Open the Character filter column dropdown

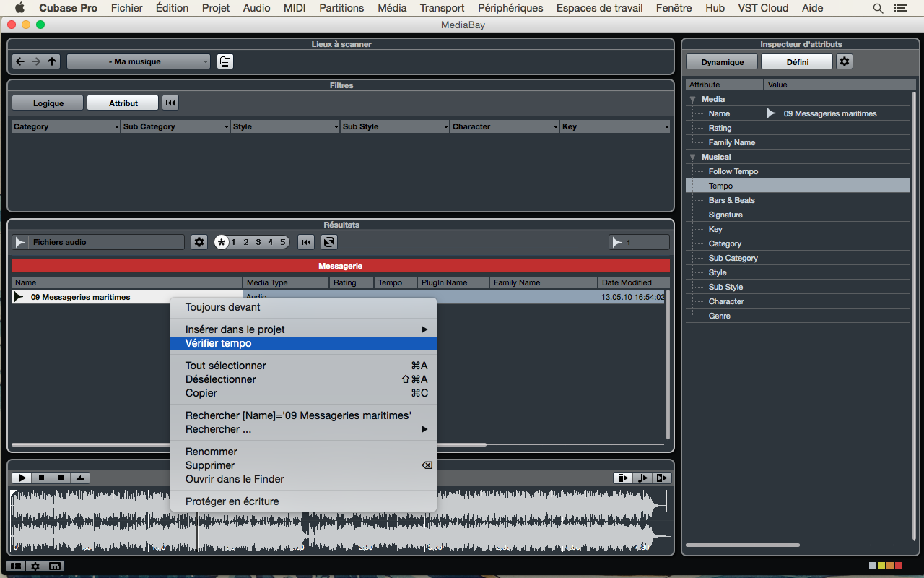coord(505,126)
